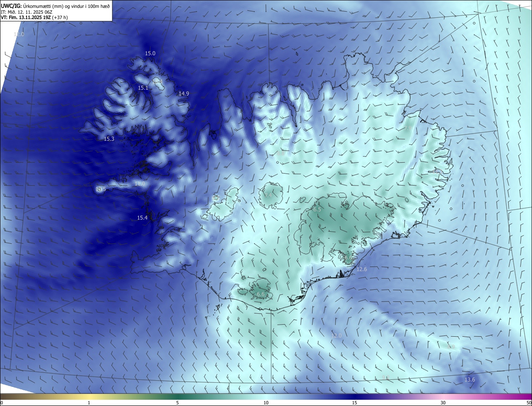Viewport: 532px width, 406px height.
Task: Select the 15.4 value off the west coast
Action: coord(143,218)
